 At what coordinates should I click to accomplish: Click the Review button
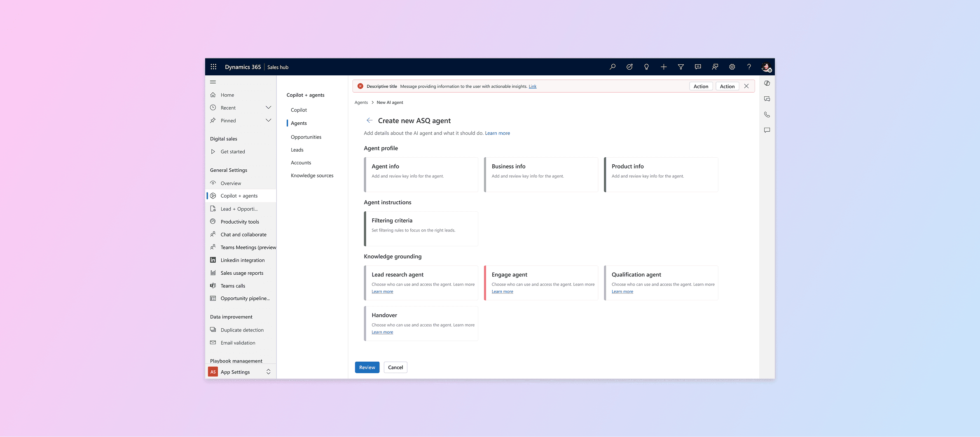[x=367, y=367]
